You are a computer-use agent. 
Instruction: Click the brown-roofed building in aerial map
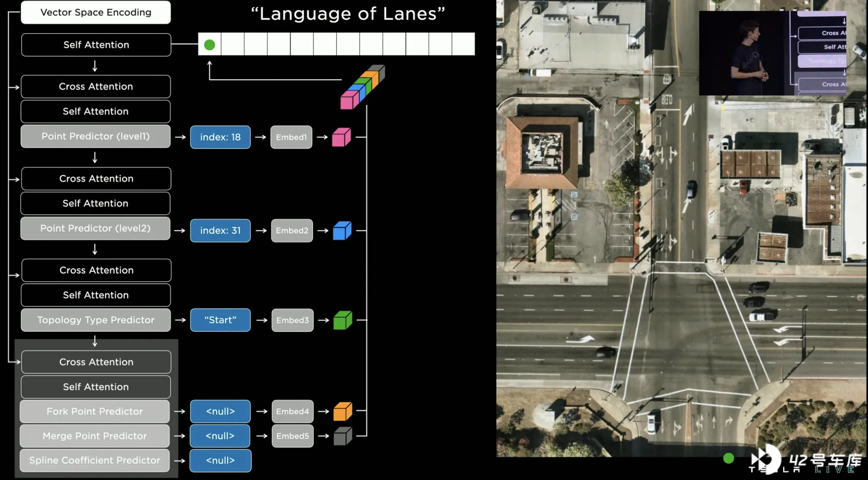[543, 152]
